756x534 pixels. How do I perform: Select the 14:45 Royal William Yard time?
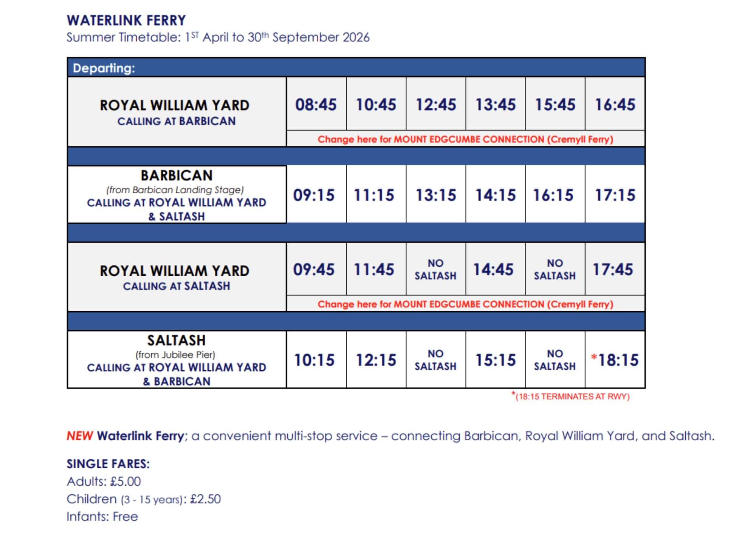tap(493, 269)
